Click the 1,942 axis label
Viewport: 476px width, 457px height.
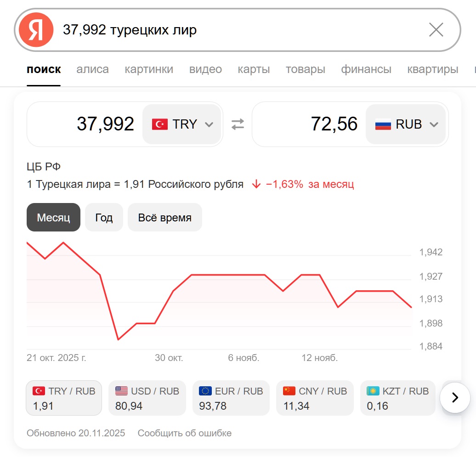coord(431,252)
